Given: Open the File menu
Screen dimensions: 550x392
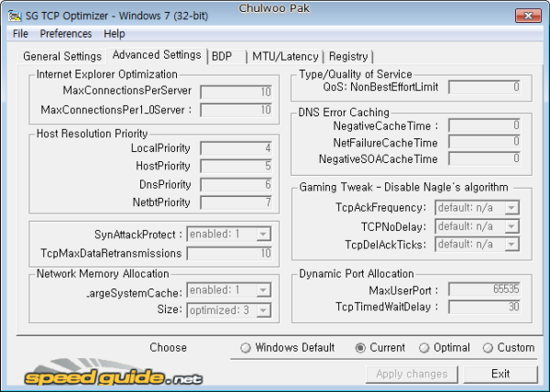Looking at the screenshot, I should coord(20,34).
